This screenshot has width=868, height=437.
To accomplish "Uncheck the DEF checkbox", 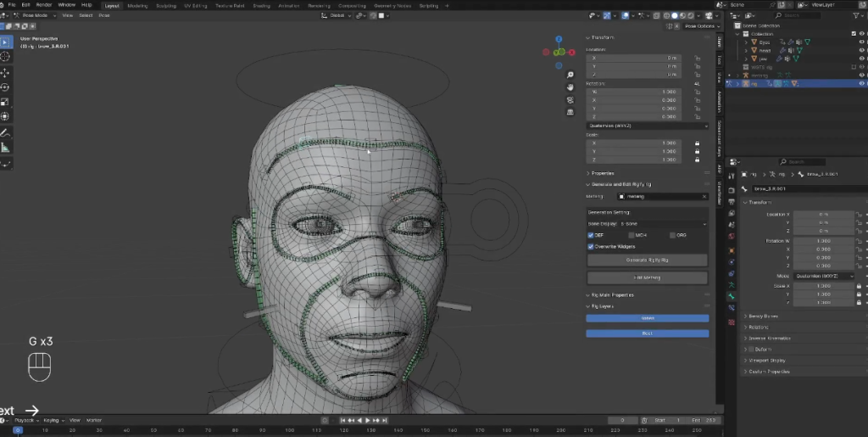I will [x=592, y=235].
